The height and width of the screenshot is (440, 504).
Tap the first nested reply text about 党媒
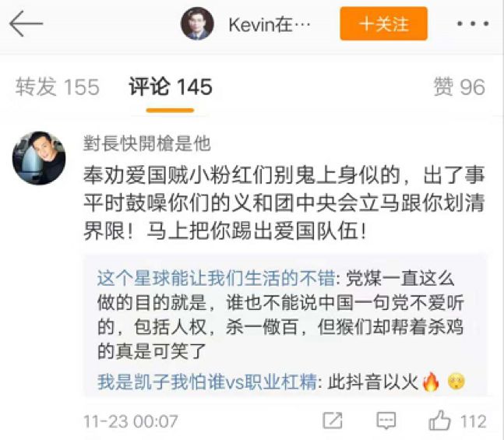pyautogui.click(x=281, y=315)
